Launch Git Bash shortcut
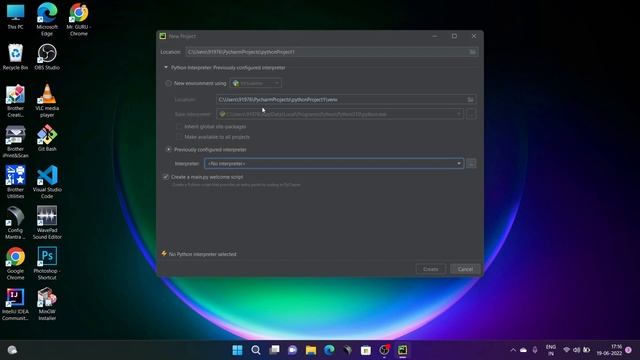This screenshot has width=640, height=360. pyautogui.click(x=47, y=138)
